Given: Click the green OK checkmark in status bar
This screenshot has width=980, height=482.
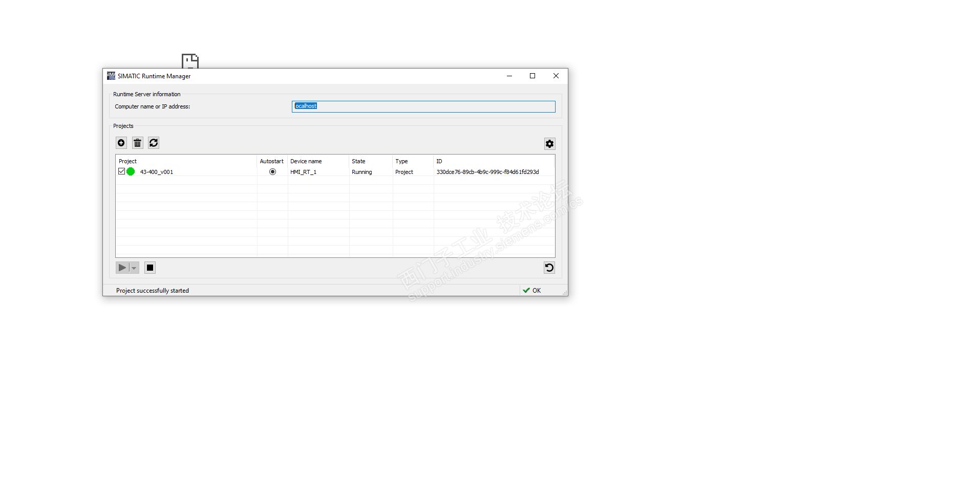Looking at the screenshot, I should pyautogui.click(x=526, y=290).
